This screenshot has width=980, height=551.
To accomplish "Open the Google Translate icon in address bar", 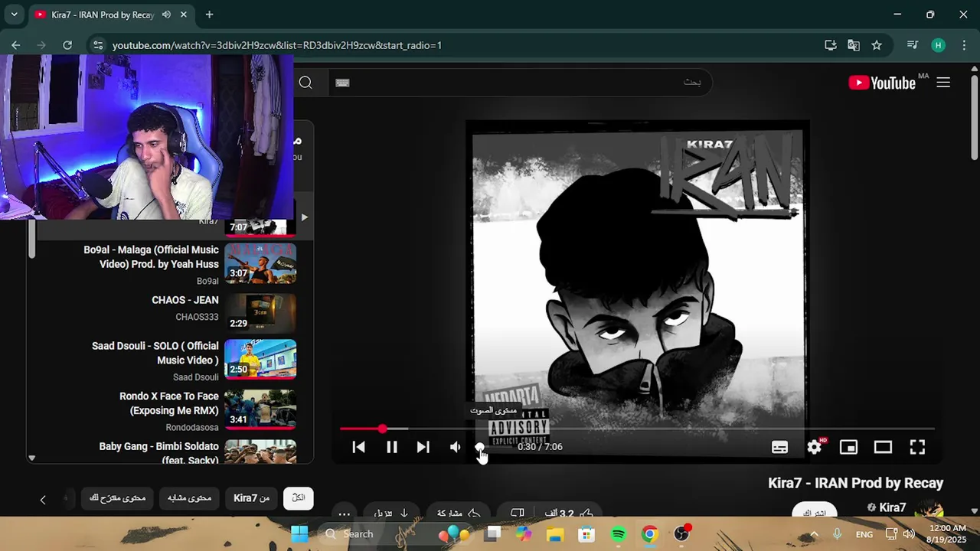I will [x=854, y=45].
